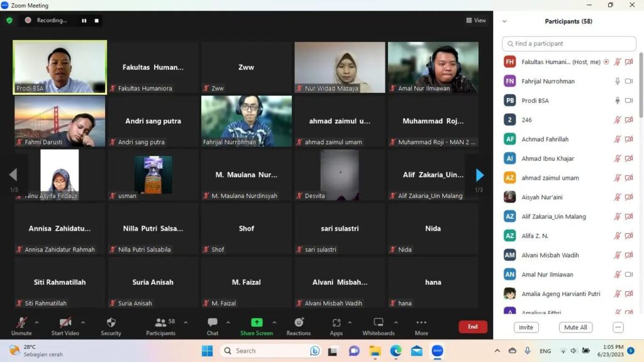
Task: Open the Apps icon
Action: point(336,323)
